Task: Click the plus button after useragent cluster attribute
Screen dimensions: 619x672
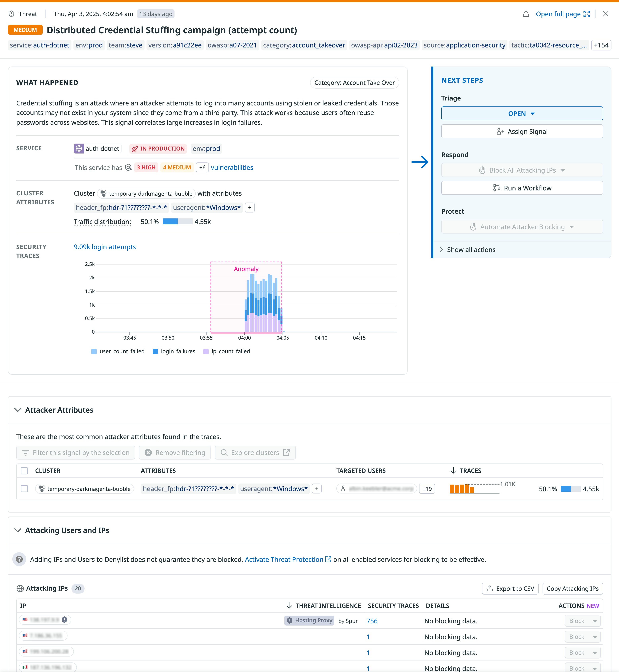Action: (250, 208)
